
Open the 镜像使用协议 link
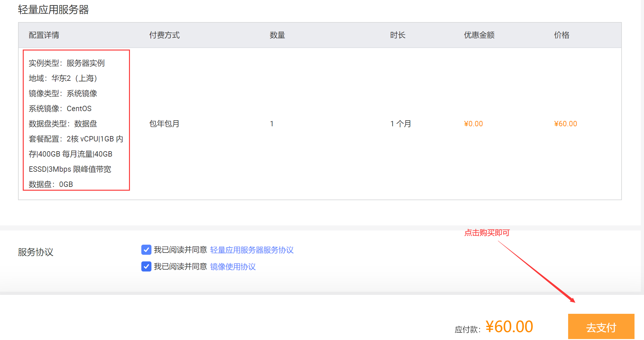[x=233, y=267]
